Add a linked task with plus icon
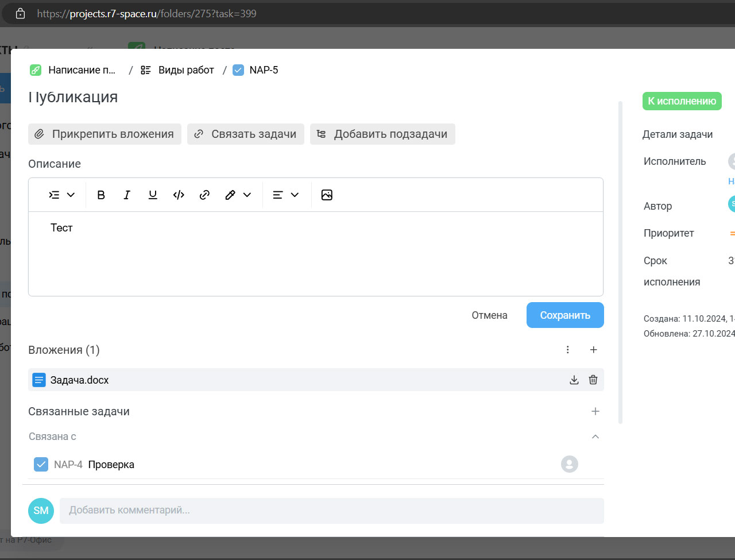Image resolution: width=735 pixels, height=560 pixels. click(x=595, y=411)
